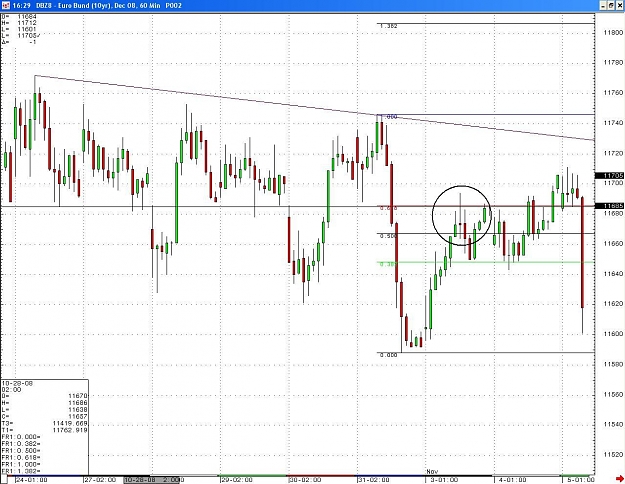Select the highlighted horizontal line marker 11685
This screenshot has height=484, width=625.
tap(609, 206)
